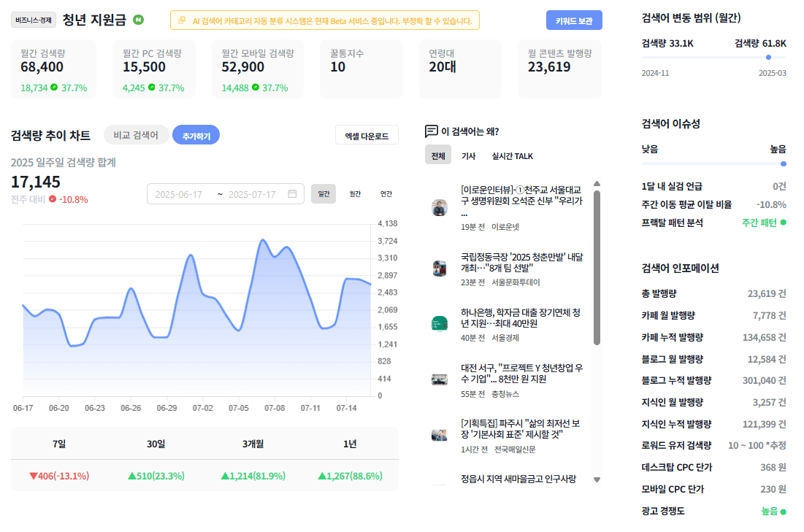Click the 검색어 이슈성 slider handle

[x=783, y=164]
